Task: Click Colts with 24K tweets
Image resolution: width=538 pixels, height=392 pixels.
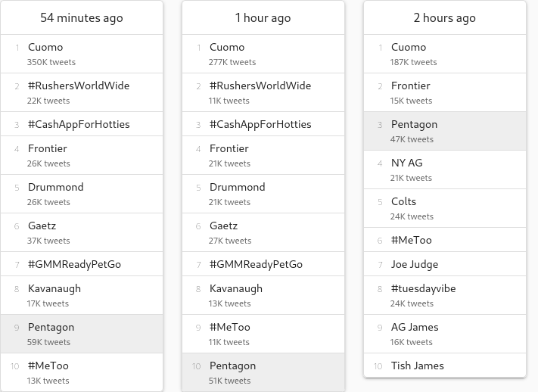Action: click(445, 208)
